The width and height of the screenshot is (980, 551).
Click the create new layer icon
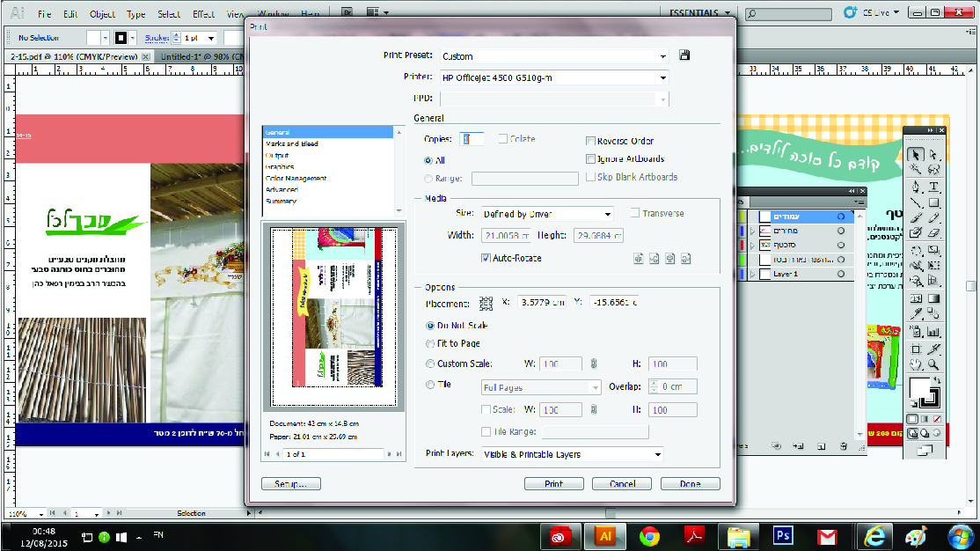pos(822,446)
